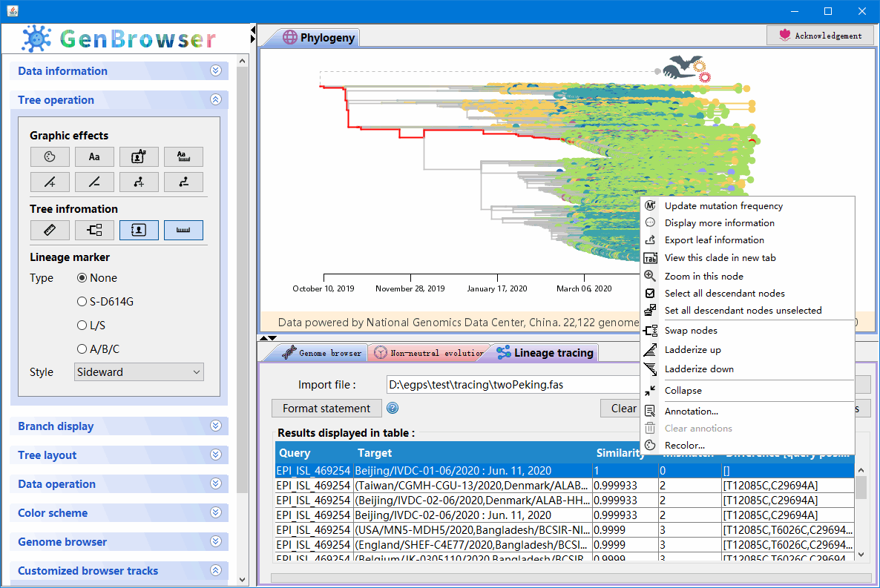Expand the Branch display section
The height and width of the screenshot is (588, 880).
click(119, 426)
